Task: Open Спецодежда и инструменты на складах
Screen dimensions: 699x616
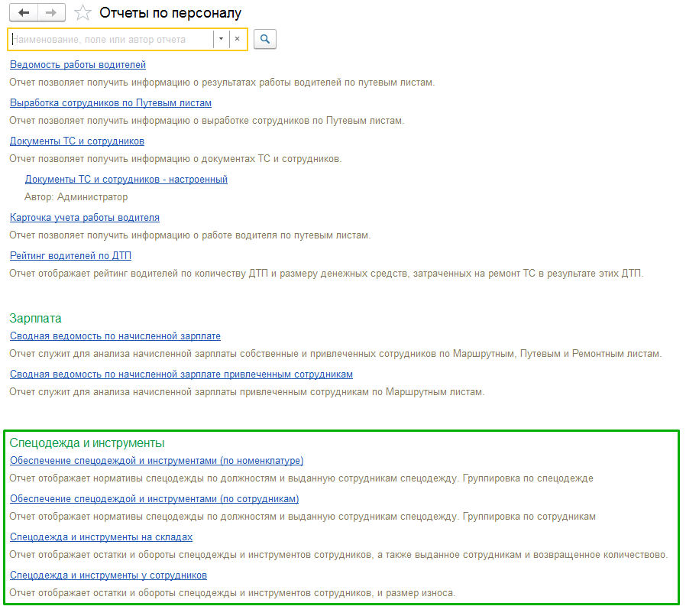Action: click(101, 537)
